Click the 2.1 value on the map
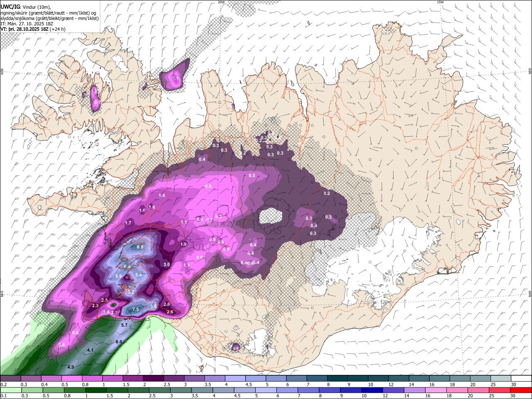 point(115,313)
